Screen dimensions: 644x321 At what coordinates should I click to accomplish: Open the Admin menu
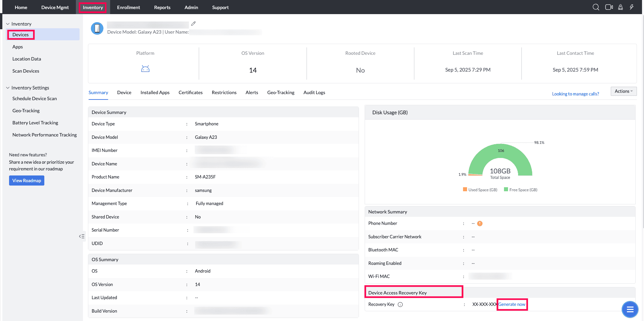[x=191, y=7]
